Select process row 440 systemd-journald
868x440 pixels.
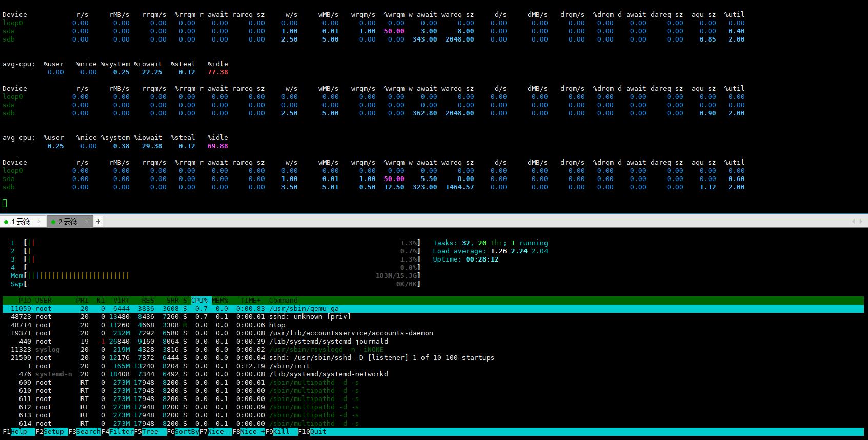[x=433, y=342]
